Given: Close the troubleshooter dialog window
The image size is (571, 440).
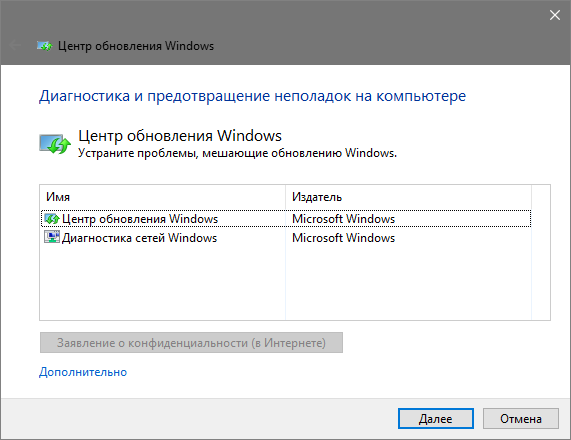Looking at the screenshot, I should (555, 15).
